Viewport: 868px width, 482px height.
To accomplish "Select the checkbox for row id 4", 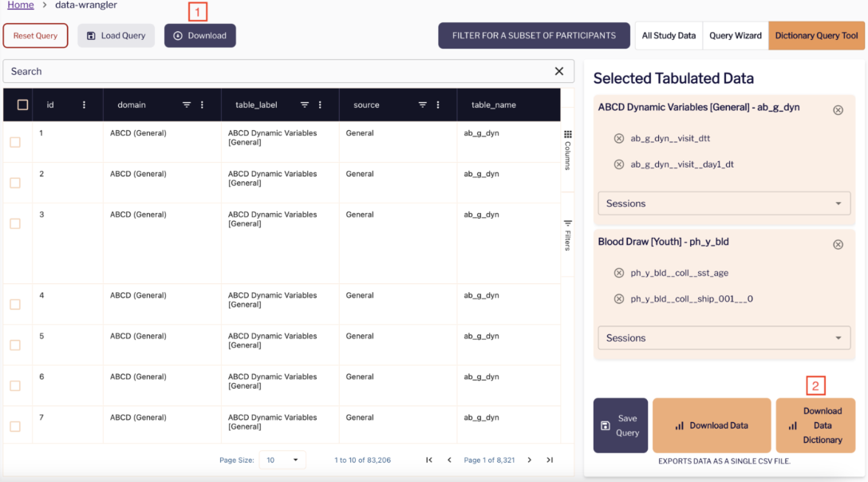I will click(x=15, y=304).
